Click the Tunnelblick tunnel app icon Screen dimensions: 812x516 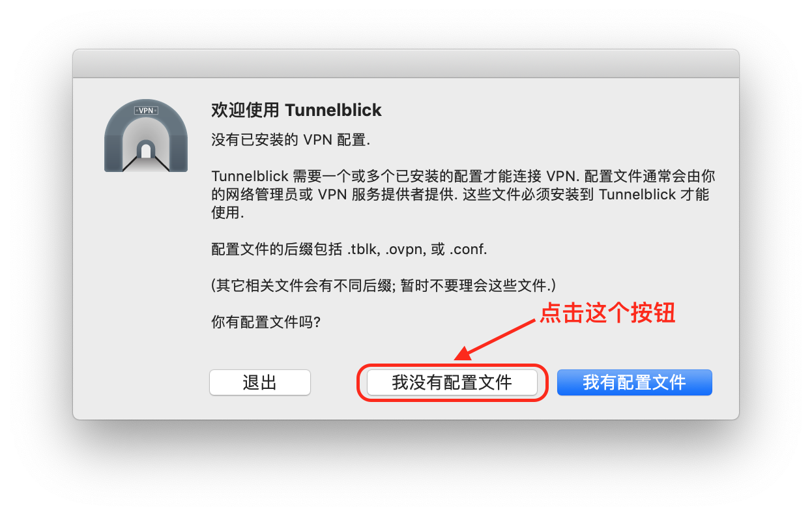[x=146, y=137]
